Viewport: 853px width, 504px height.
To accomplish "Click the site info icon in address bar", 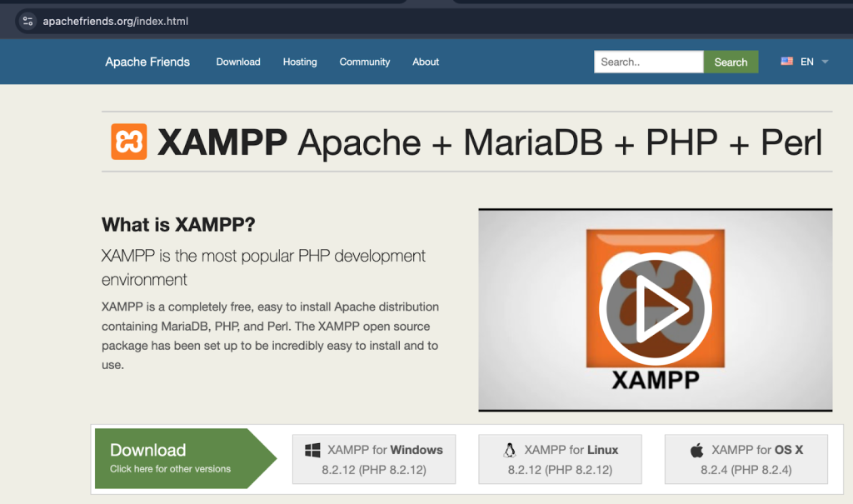I will 27,21.
